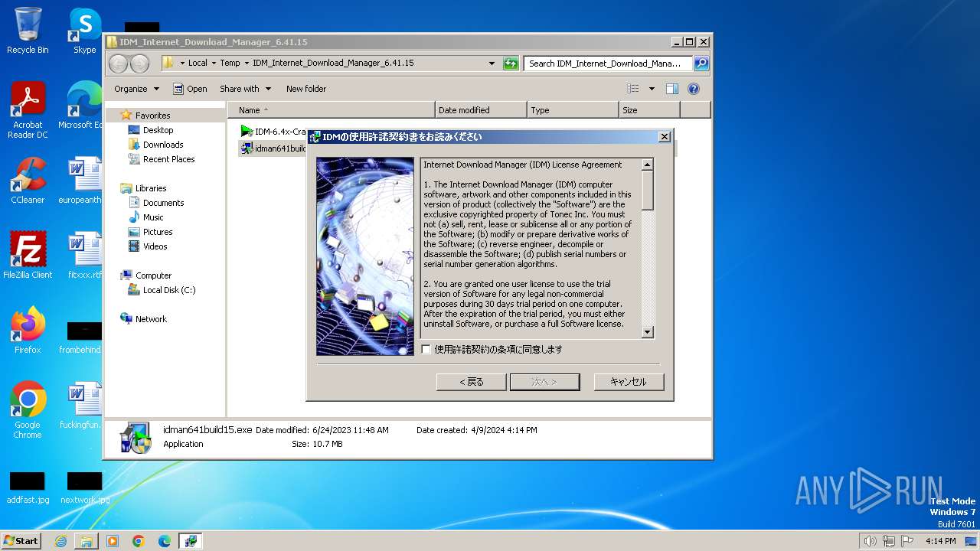Click the FileZilla Client desktop icon
Viewport: 980px width, 551px height.
coord(28,256)
